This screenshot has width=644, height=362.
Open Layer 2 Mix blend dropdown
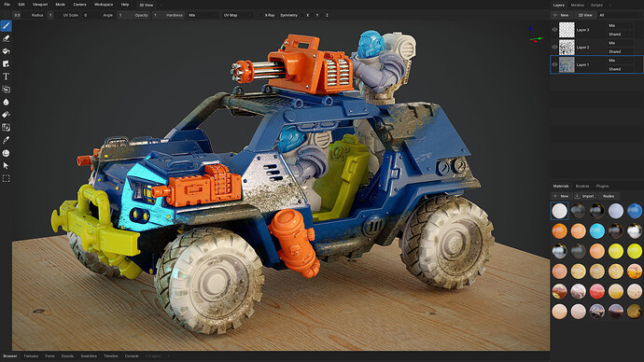tap(620, 43)
